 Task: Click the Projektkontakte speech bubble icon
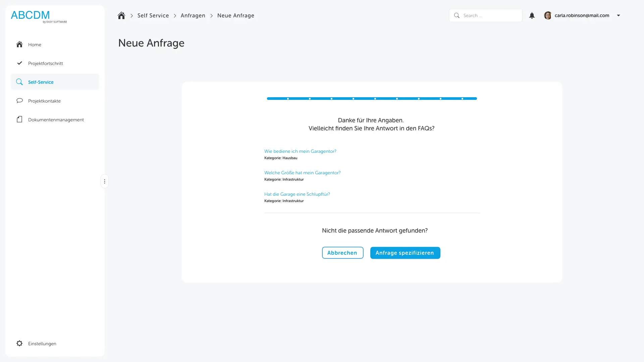coord(19,101)
